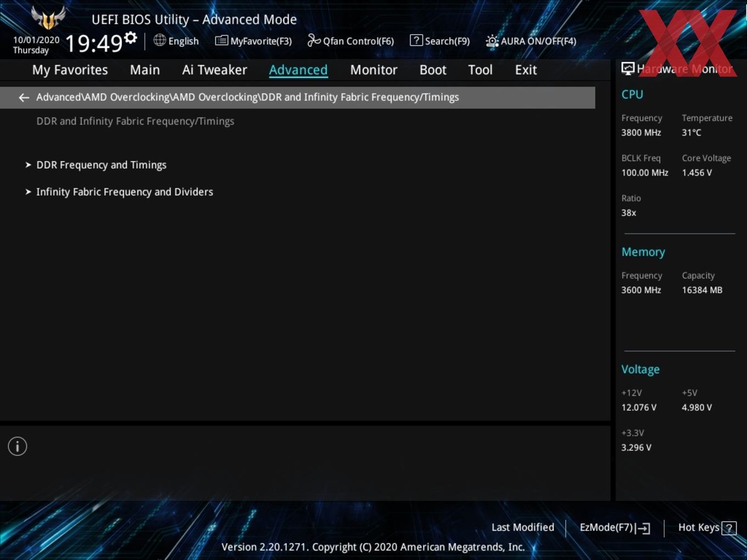Click the gray DDR and Infinity Fabric heading
The width and height of the screenshot is (747, 560).
pyautogui.click(x=135, y=121)
